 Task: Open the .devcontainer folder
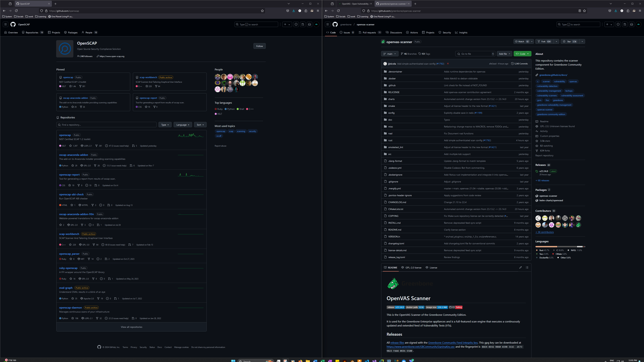point(395,72)
